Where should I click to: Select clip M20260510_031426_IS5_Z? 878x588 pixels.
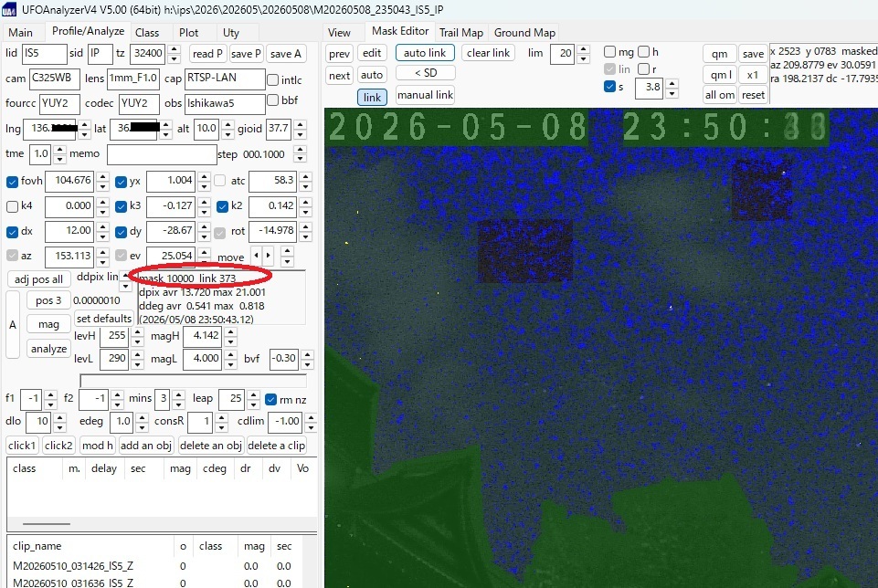point(73,566)
